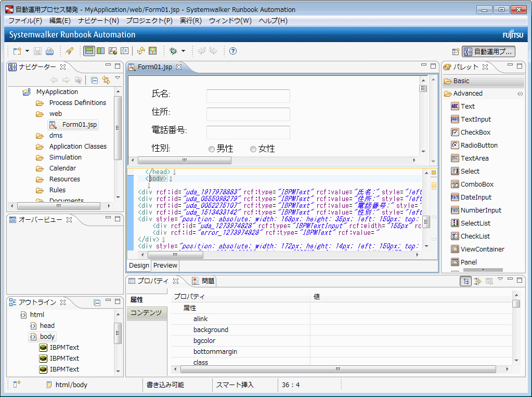This screenshot has width=532, height=397.
Task: Open the Navigator view menu triangle
Action: click(x=118, y=78)
